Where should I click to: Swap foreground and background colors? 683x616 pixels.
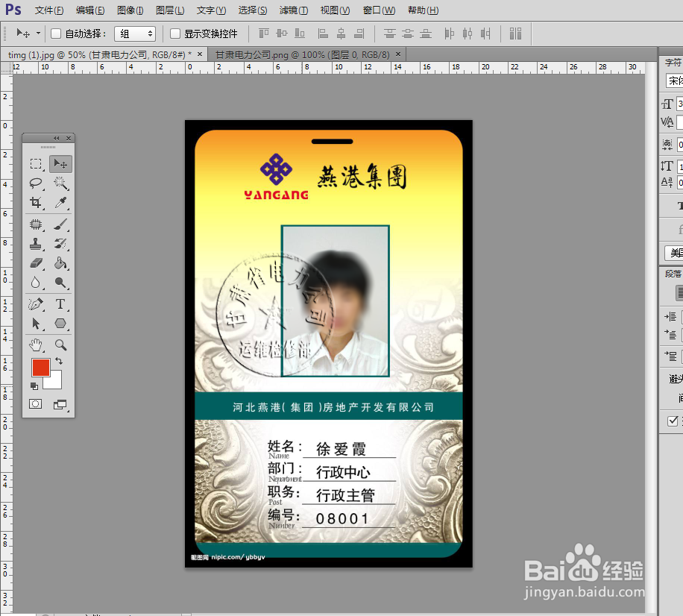tap(59, 361)
